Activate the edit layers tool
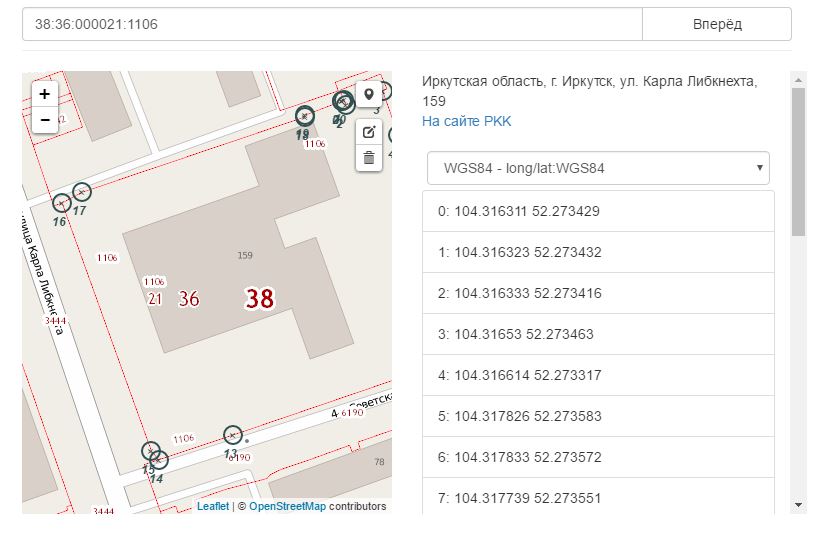Screen dimensions: 817x546 (369, 132)
